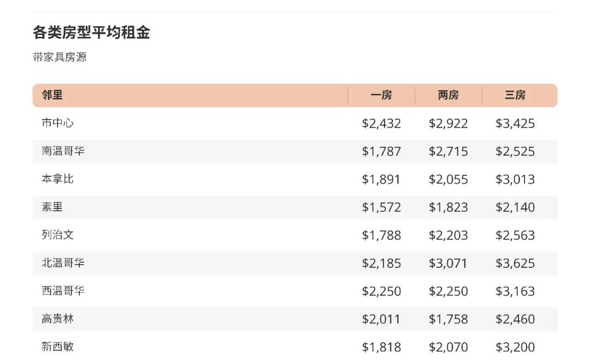
Task: Click the 本拿比 neighborhood label
Action: coord(57,179)
